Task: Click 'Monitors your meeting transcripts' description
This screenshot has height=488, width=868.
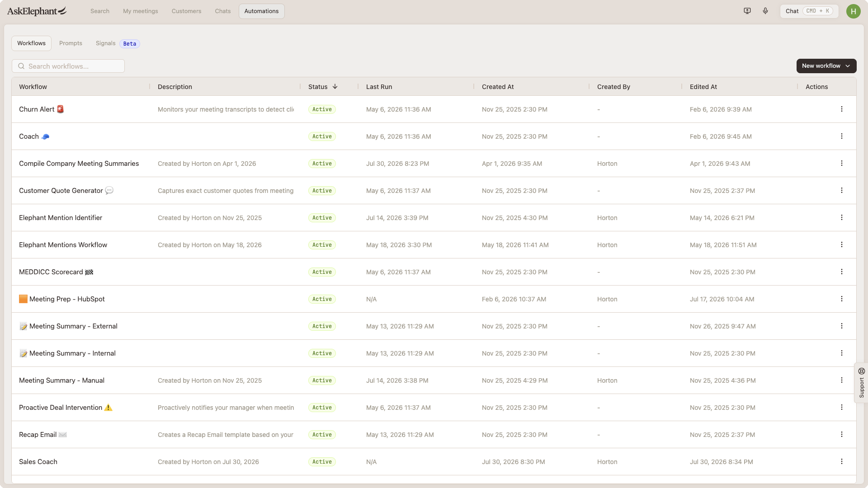Action: (226, 109)
